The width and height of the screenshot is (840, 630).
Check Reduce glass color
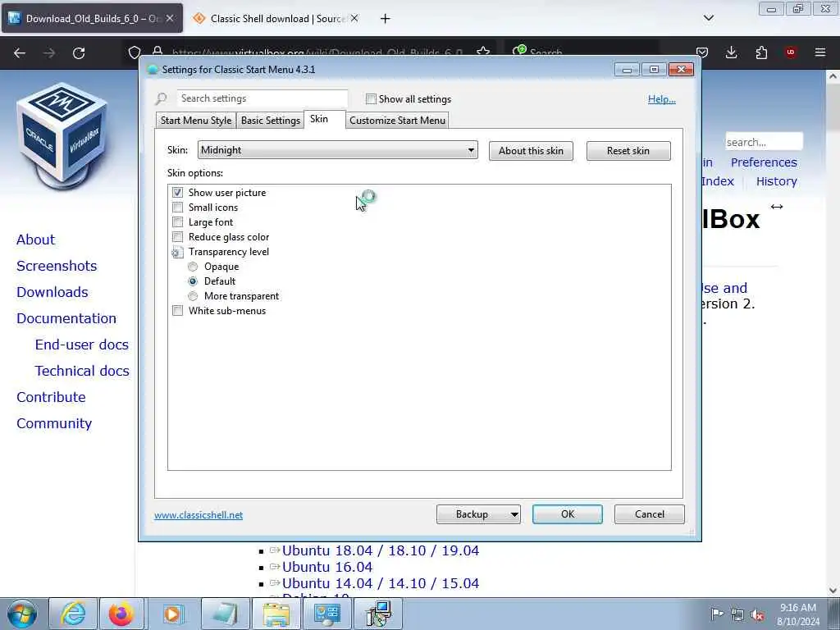177,237
